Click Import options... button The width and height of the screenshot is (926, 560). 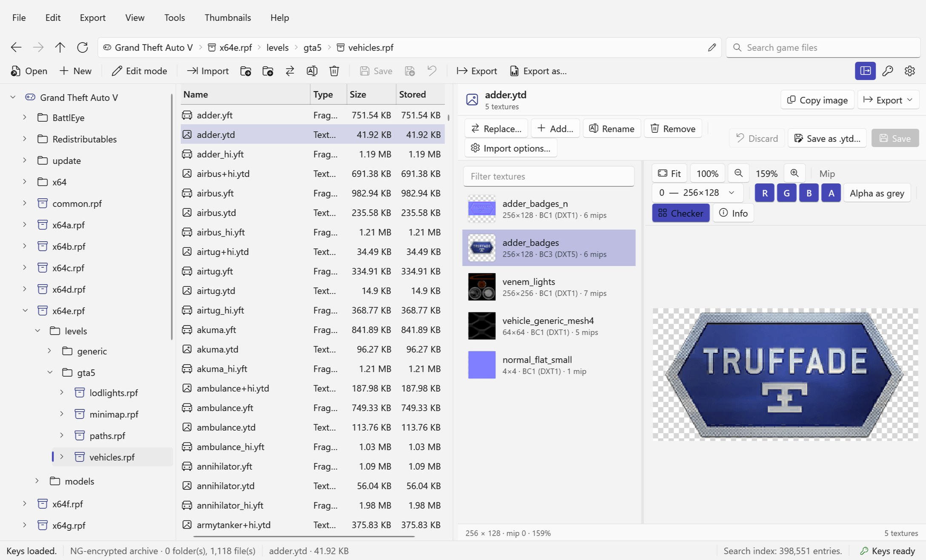[511, 148]
